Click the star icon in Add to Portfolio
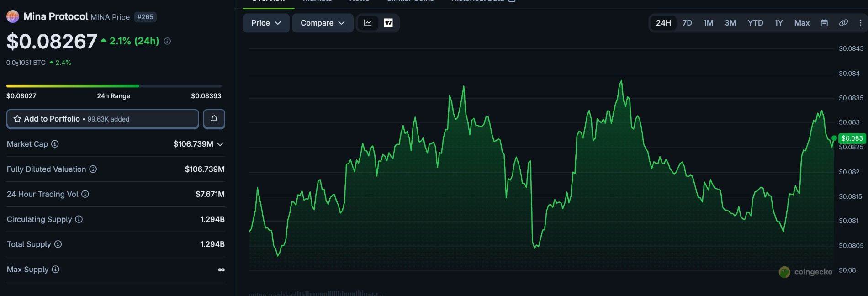Screen dimensions: 868x296 (x=17, y=119)
